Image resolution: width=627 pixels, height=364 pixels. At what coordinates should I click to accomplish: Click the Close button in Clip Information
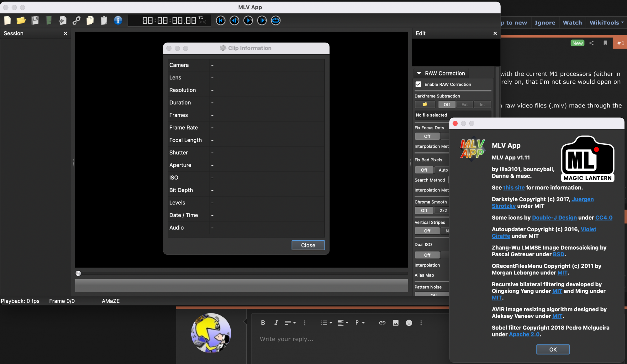click(308, 245)
